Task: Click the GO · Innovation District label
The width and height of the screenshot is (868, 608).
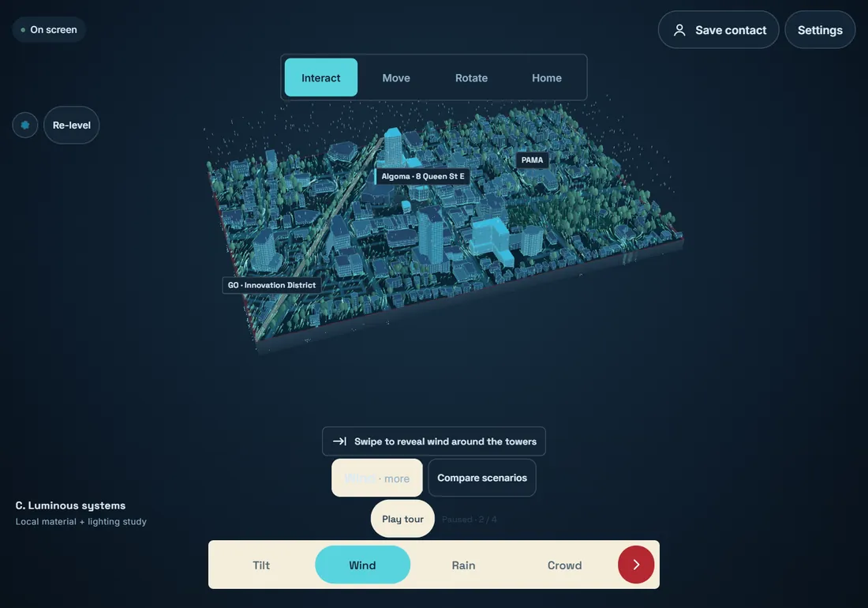Action: coord(271,285)
